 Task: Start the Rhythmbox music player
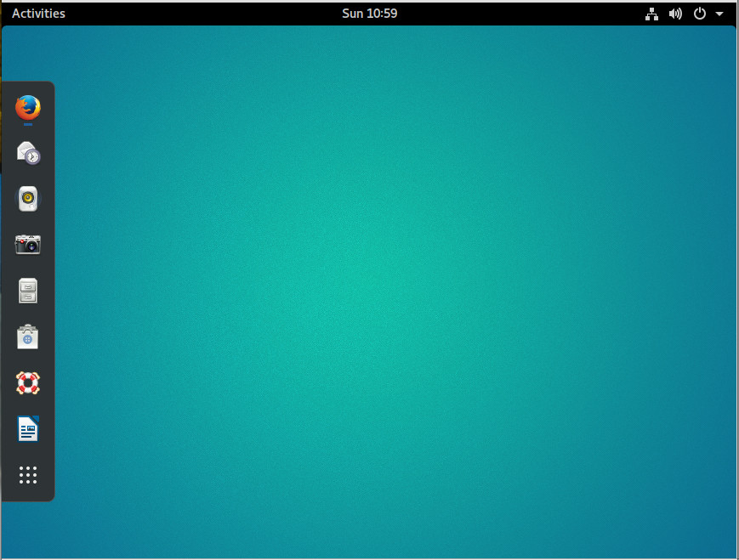(28, 199)
